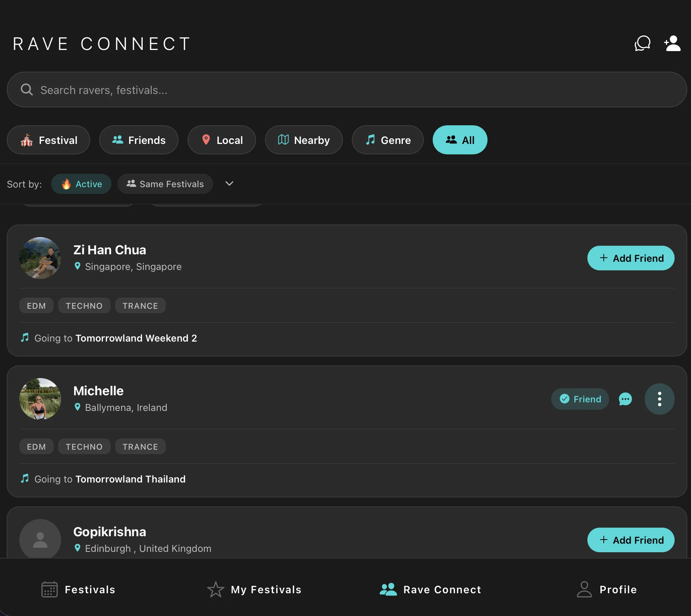Open Michelle's three-dot options menu
Image resolution: width=691 pixels, height=616 pixels.
tap(659, 399)
